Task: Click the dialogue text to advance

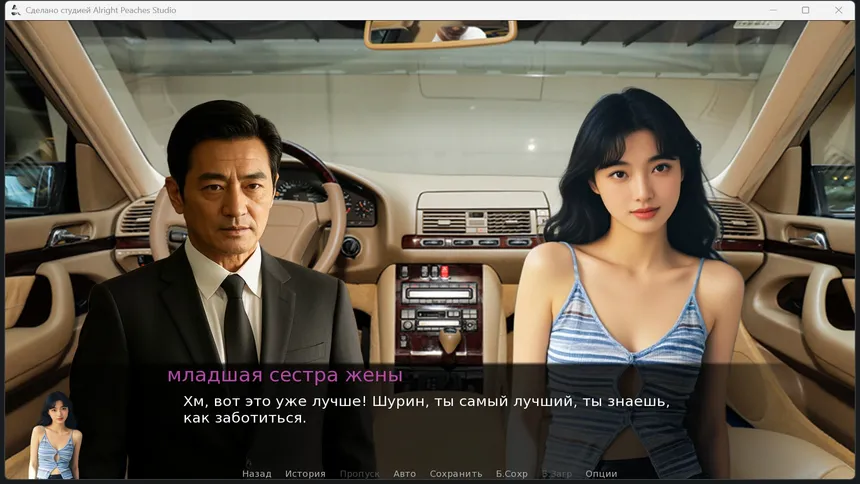Action: 426,409
